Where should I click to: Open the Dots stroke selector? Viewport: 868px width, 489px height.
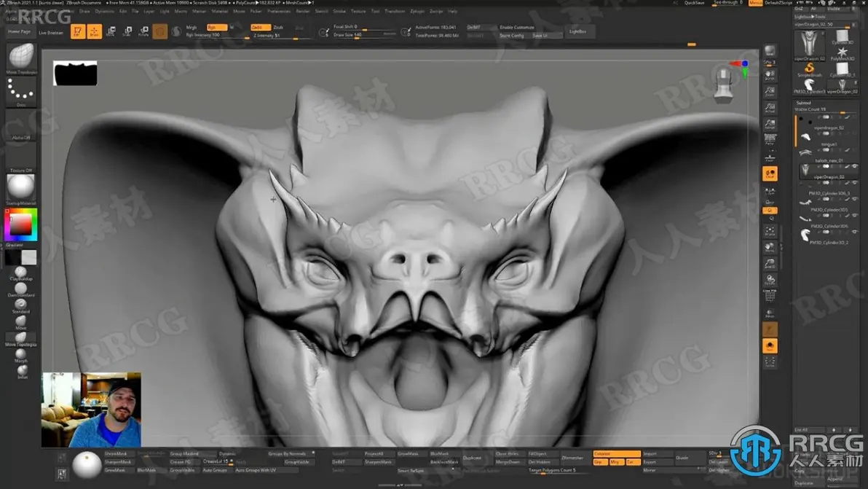21,90
